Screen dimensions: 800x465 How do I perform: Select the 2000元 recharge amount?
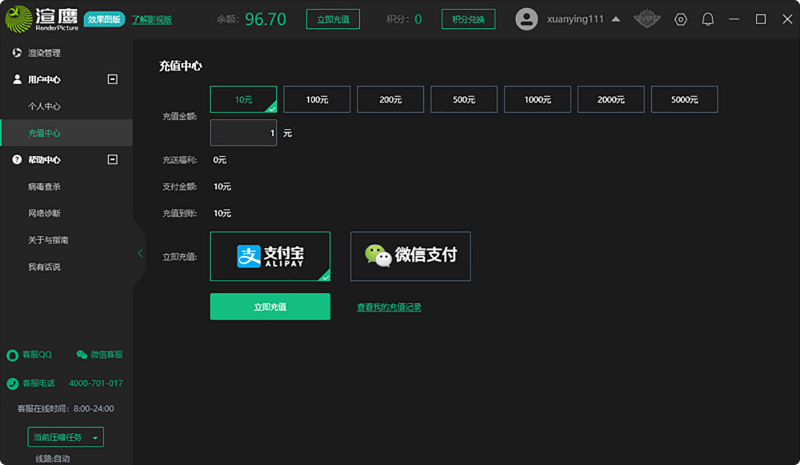(x=611, y=100)
